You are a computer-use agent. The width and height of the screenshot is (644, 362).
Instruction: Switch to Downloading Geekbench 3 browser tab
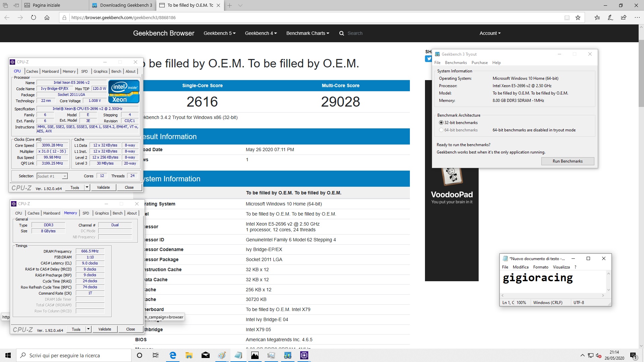point(123,5)
